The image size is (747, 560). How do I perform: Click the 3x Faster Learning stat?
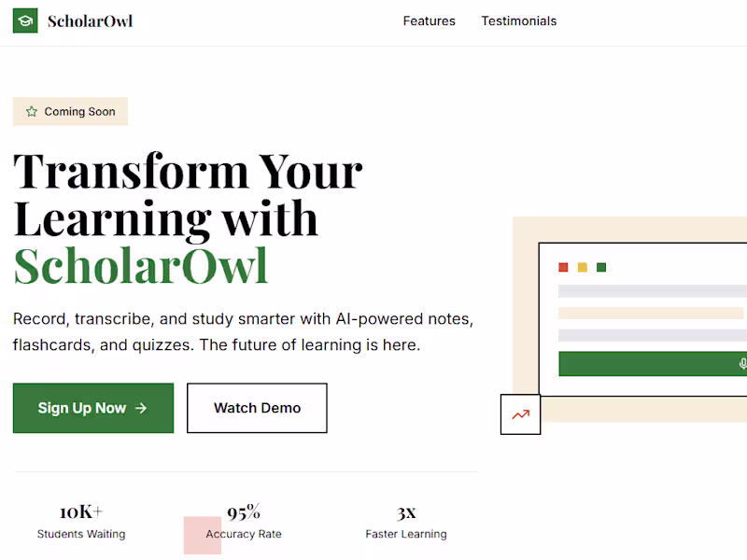tap(406, 522)
